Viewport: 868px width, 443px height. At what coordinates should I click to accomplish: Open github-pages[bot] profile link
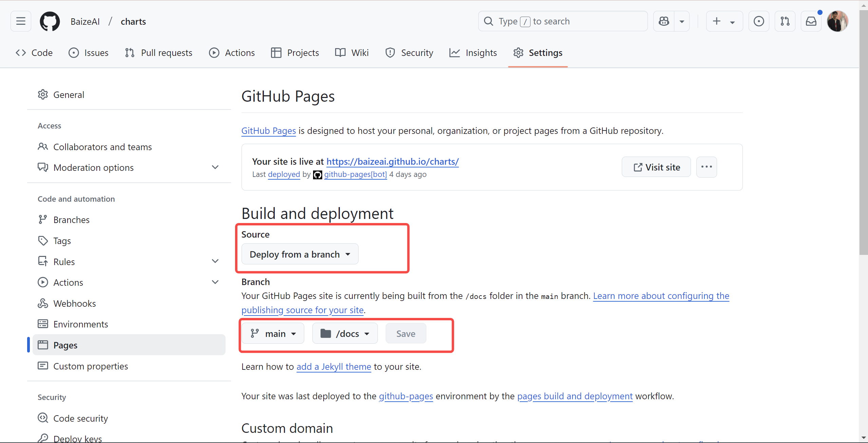[x=355, y=175]
